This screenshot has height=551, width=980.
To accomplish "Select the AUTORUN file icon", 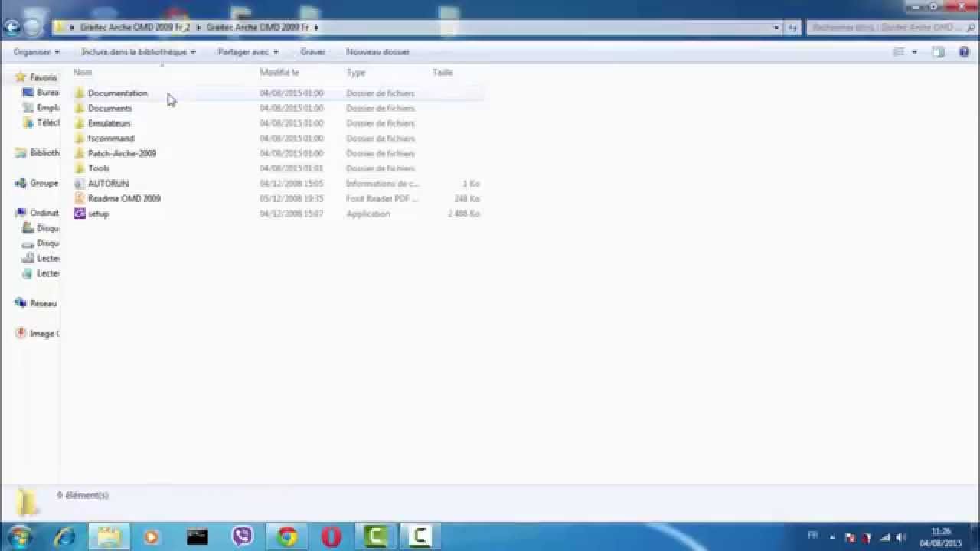I will (80, 184).
